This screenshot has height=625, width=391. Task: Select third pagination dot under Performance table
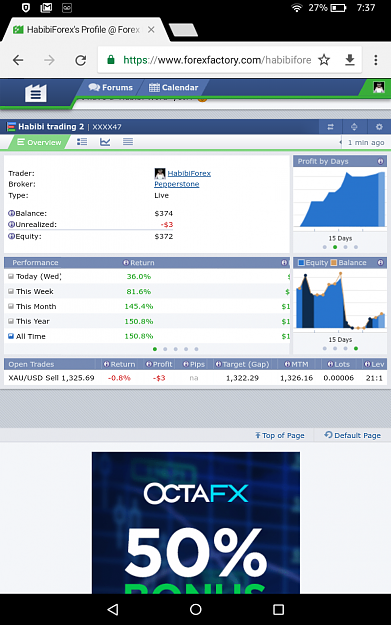coord(175,349)
